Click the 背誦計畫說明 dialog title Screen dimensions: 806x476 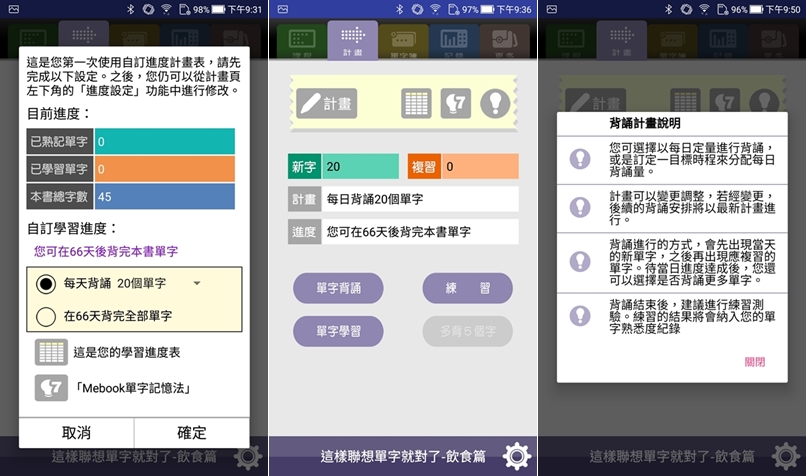point(645,123)
